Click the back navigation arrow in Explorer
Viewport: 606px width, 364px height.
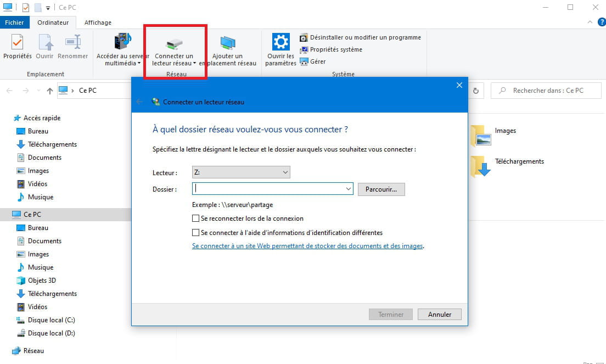tap(10, 91)
